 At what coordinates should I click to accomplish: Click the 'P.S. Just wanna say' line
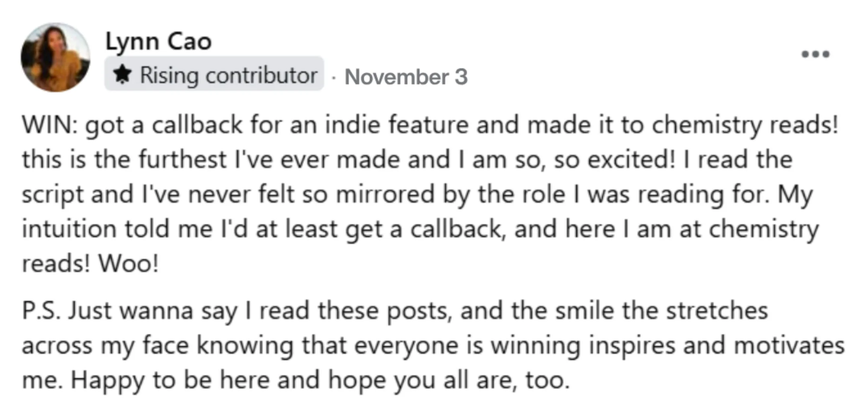(x=395, y=311)
